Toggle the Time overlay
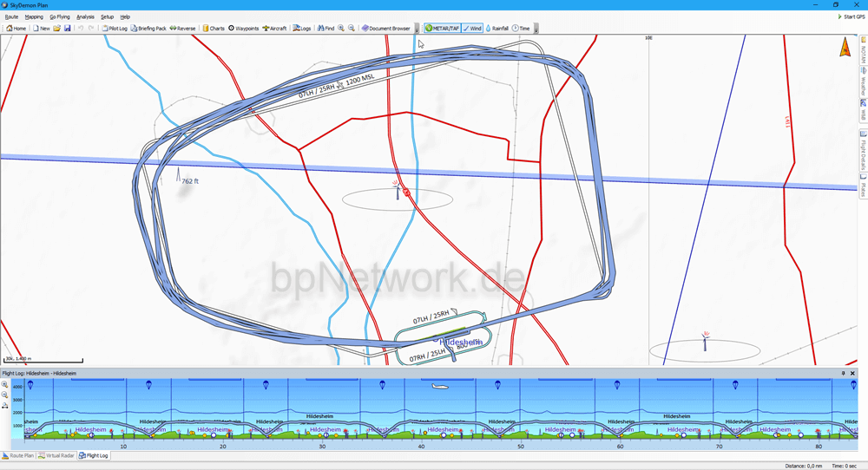The image size is (868, 470). click(x=521, y=29)
